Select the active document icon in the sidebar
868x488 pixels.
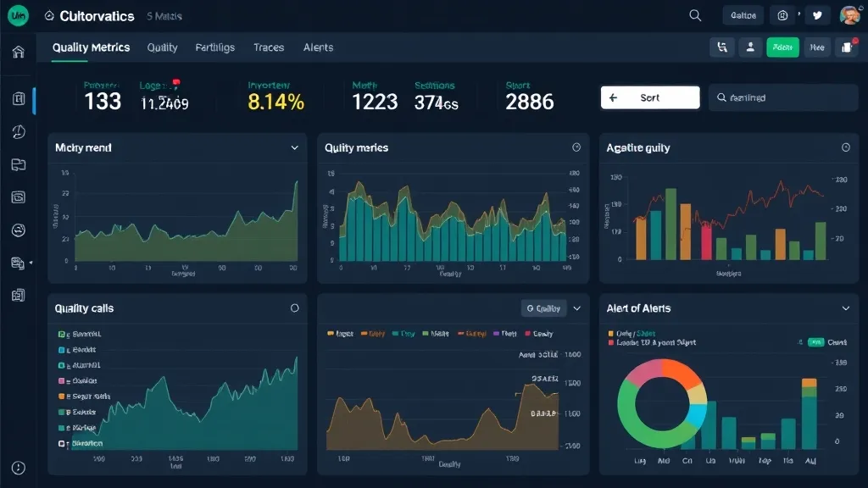19,98
